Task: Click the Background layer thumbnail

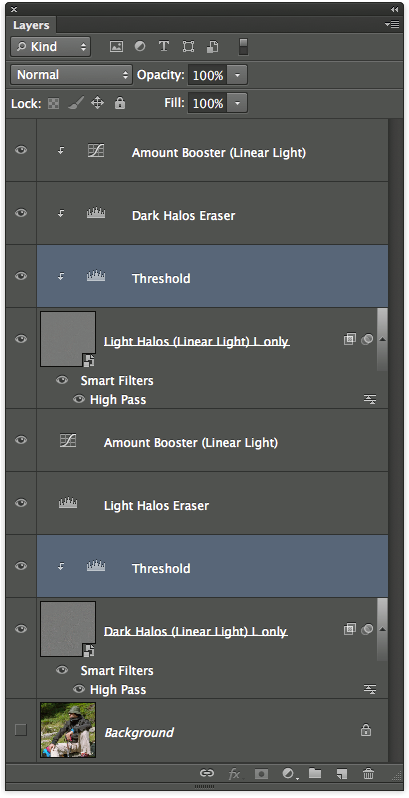Action: pyautogui.click(x=68, y=730)
